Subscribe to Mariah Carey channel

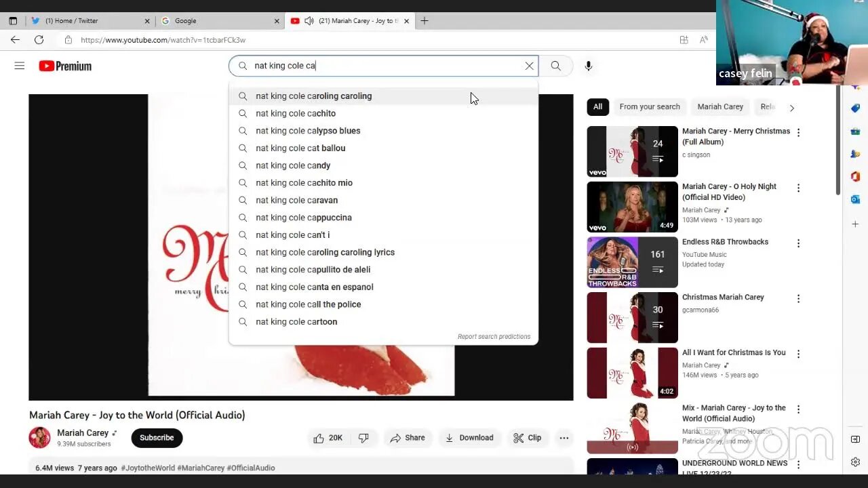(157, 438)
